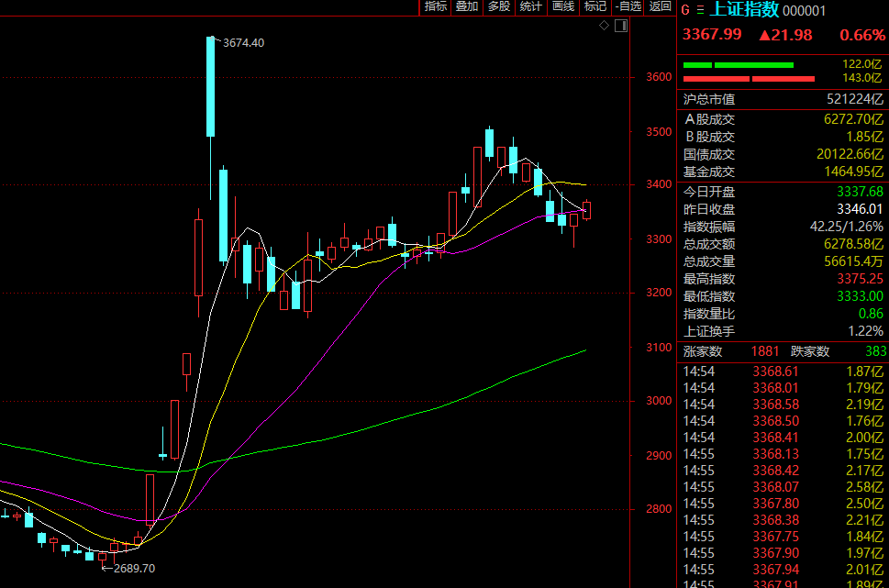Click the green buy volume bar
889x588 pixels.
point(739,65)
